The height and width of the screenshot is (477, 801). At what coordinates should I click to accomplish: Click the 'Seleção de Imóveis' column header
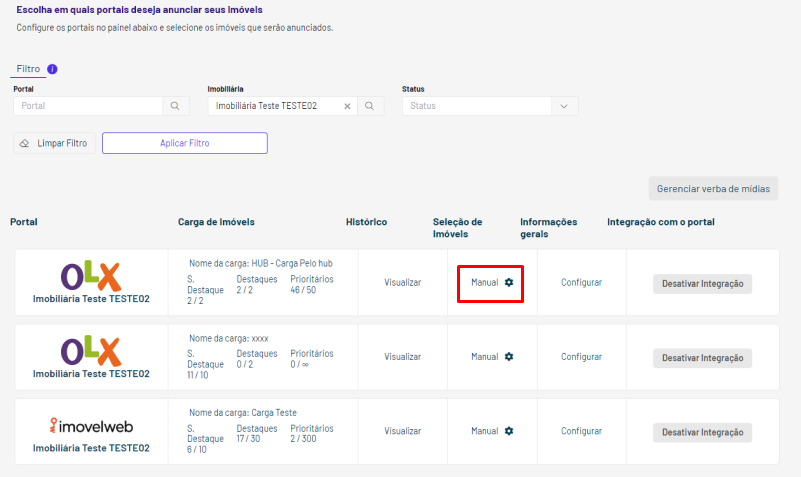pyautogui.click(x=458, y=228)
